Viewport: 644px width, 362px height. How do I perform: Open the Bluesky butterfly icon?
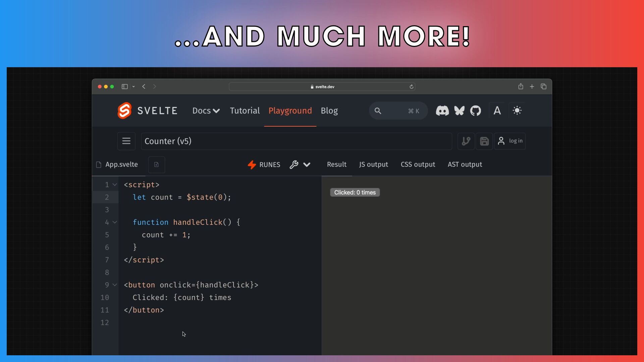click(x=459, y=111)
